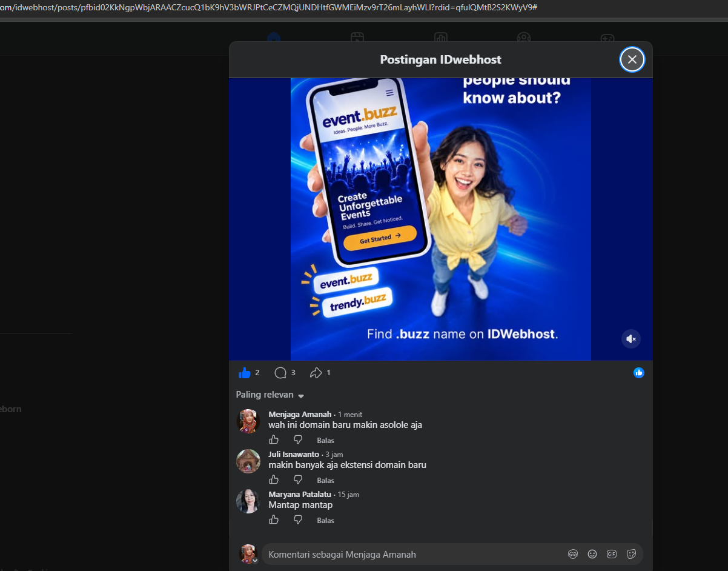This screenshot has height=571, width=728.
Task: Unmute the video with the speaker icon
Action: click(x=630, y=339)
